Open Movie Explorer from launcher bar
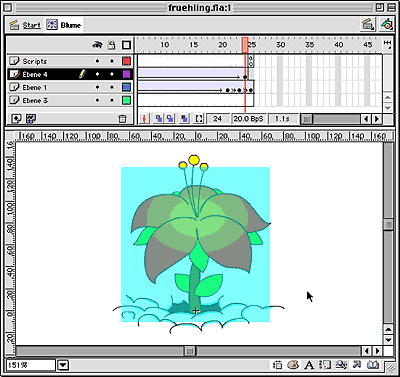 341,365
